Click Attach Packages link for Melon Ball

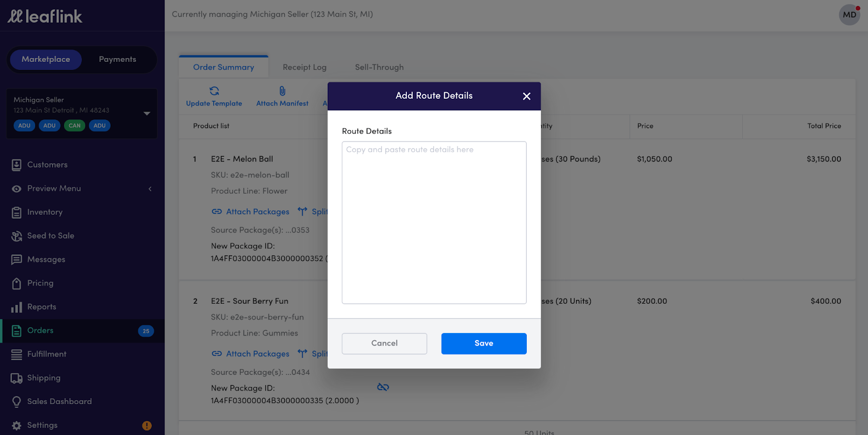coord(258,212)
